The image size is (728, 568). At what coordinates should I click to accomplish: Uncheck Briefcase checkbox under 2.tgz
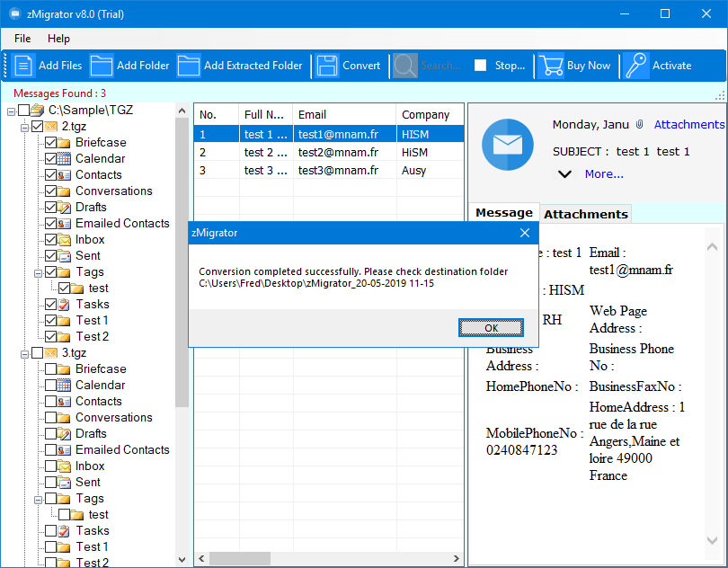(x=51, y=143)
